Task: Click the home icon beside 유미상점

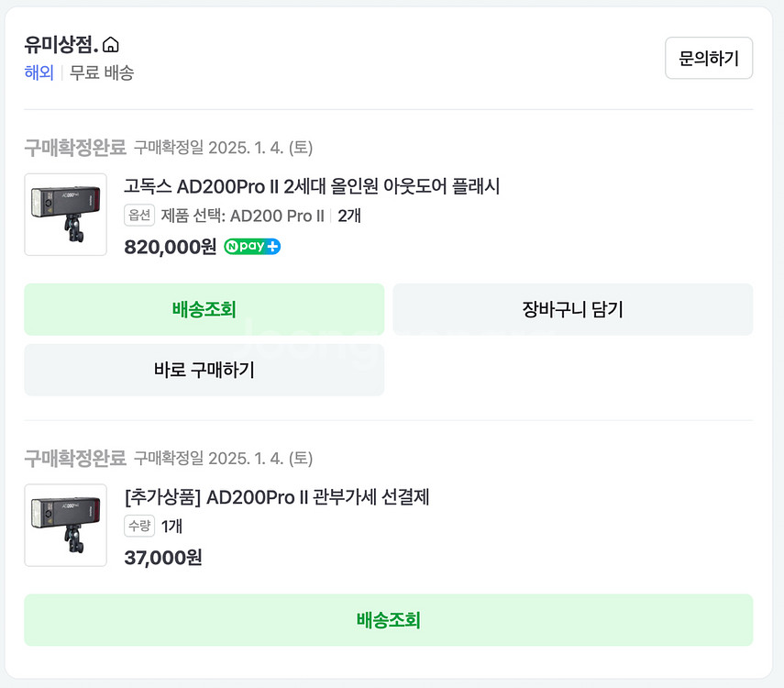Action: (x=111, y=45)
